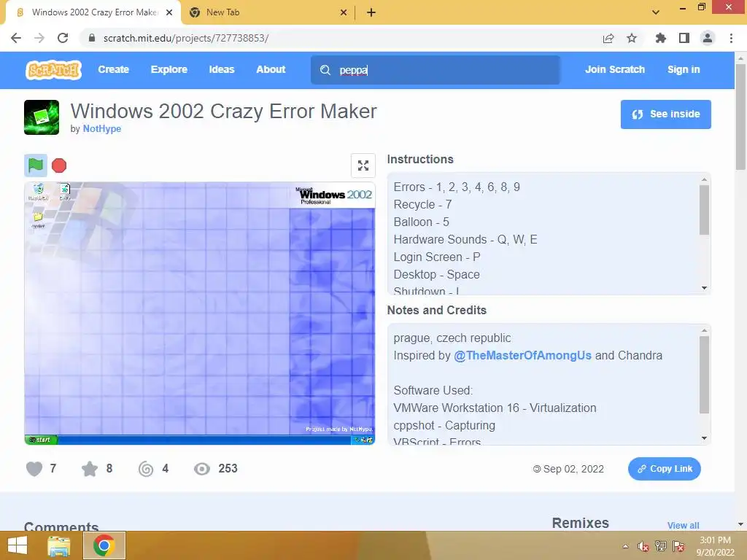Open the Chrome profile avatar
The height and width of the screenshot is (560, 747).
pos(708,38)
